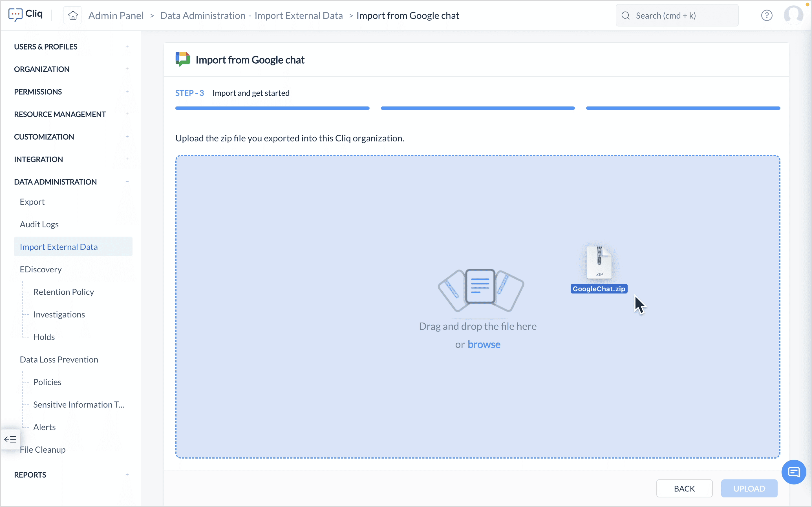Click the home icon in breadcrumb
Image resolution: width=812 pixels, height=507 pixels.
pos(73,15)
